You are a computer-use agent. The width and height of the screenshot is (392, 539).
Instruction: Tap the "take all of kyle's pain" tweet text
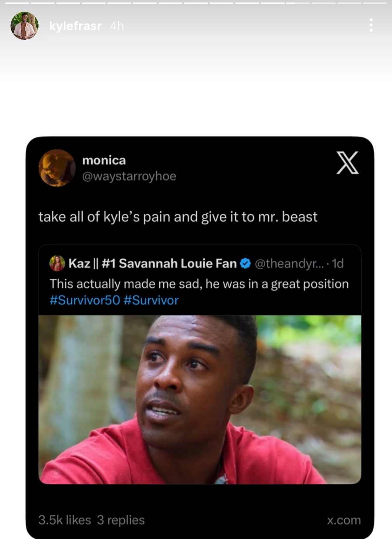(x=178, y=217)
